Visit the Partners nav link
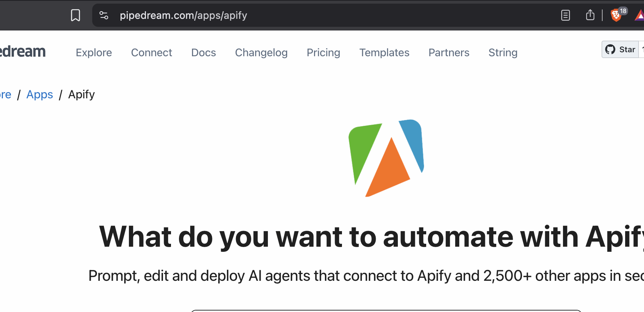The image size is (644, 312). [x=449, y=53]
